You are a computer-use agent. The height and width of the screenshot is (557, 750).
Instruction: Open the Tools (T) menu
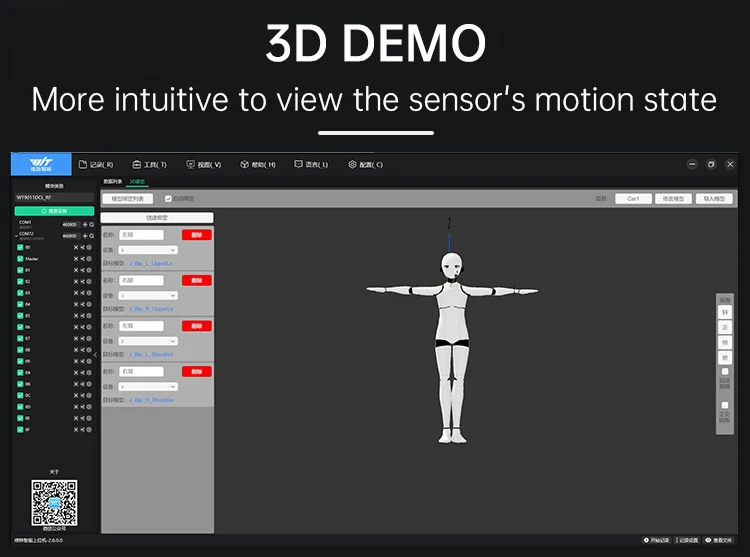(x=150, y=164)
